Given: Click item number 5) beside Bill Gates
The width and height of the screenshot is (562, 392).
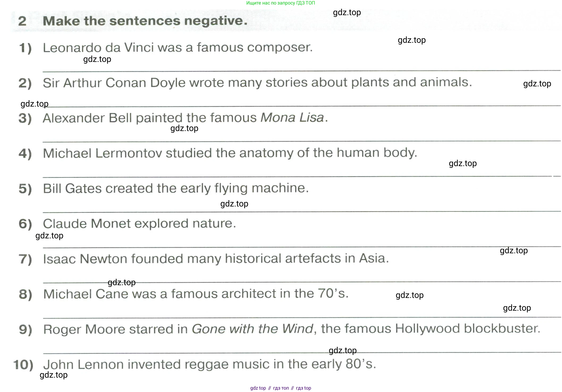Looking at the screenshot, I should click(x=25, y=189).
